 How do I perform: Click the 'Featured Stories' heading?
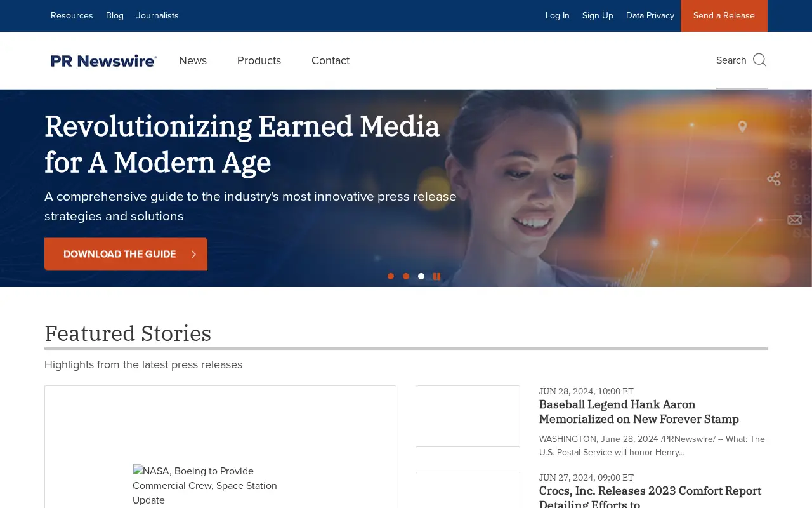(x=128, y=333)
